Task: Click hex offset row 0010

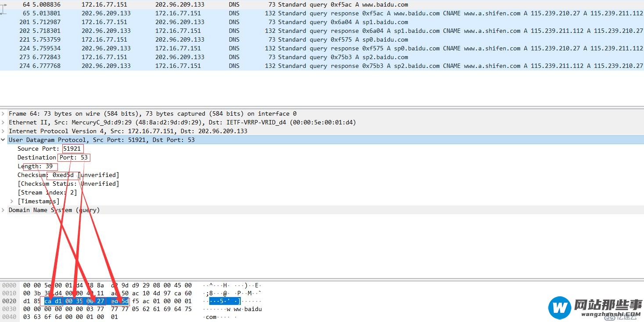Action: 9,293
